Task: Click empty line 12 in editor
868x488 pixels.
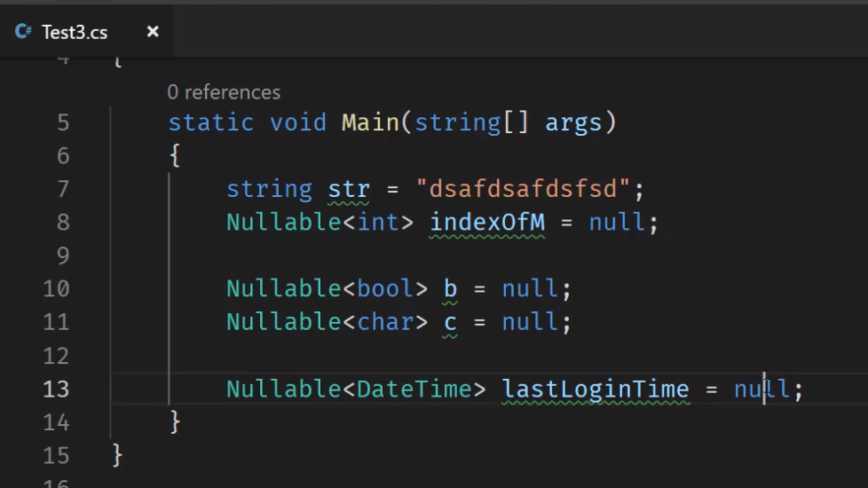Action: point(487,356)
